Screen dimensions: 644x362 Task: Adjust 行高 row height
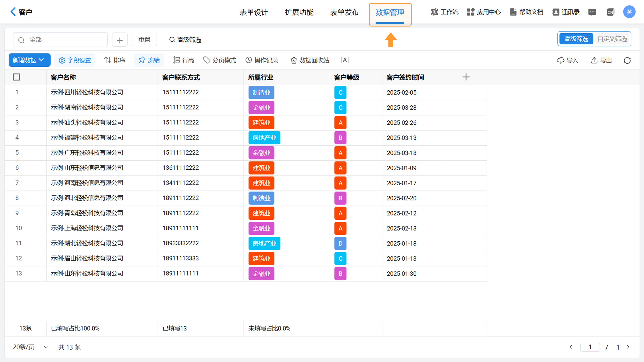[183, 60]
